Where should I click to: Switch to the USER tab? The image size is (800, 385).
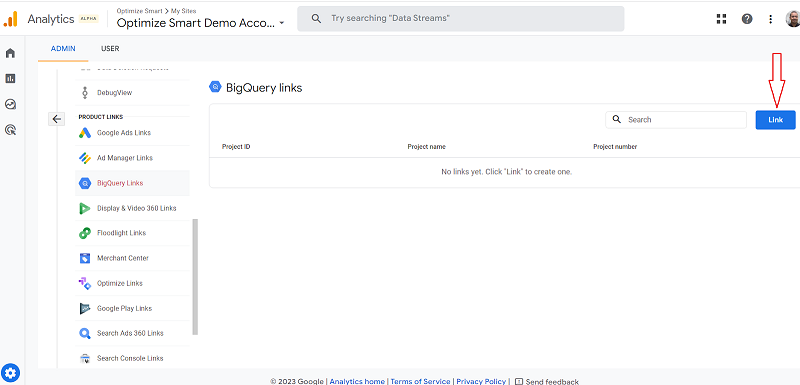pyautogui.click(x=110, y=49)
